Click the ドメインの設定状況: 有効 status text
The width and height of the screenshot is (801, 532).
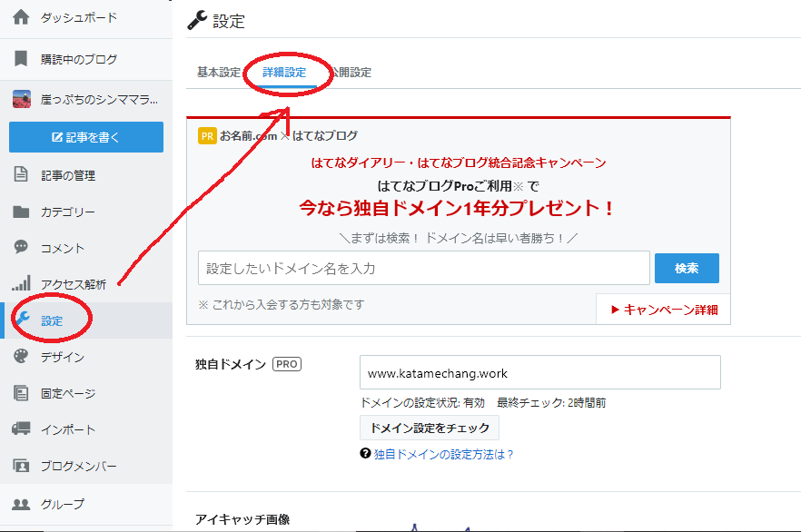click(422, 403)
